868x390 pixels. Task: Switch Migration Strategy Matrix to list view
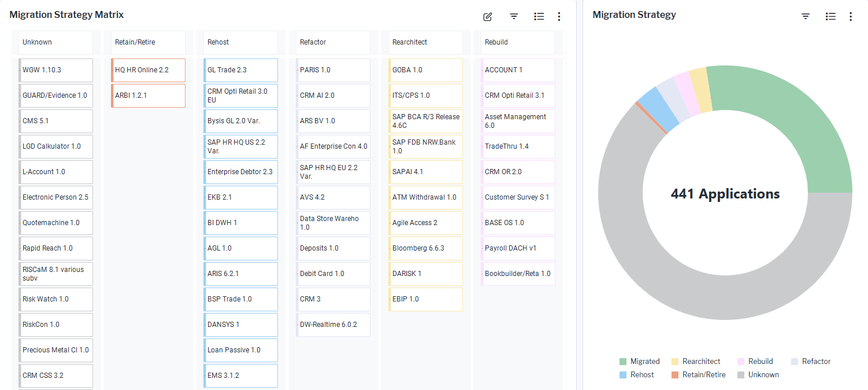point(539,16)
